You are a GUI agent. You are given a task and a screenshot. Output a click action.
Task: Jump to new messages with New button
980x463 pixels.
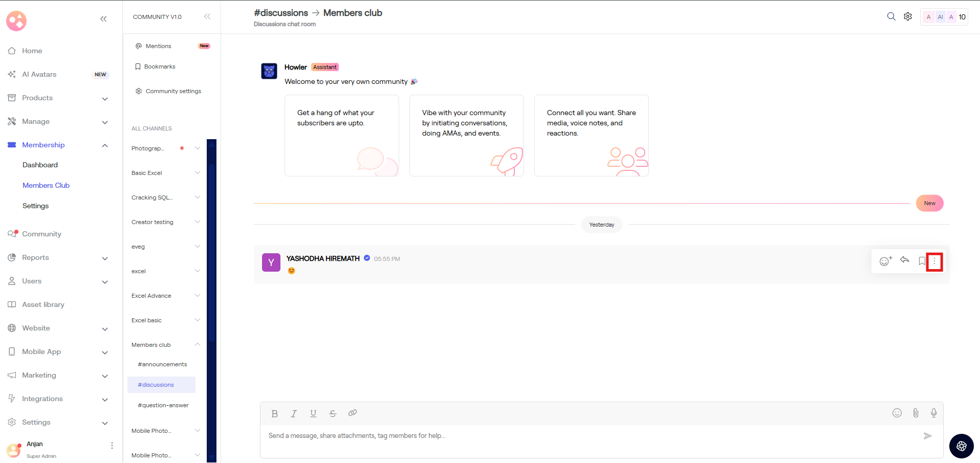tap(929, 203)
